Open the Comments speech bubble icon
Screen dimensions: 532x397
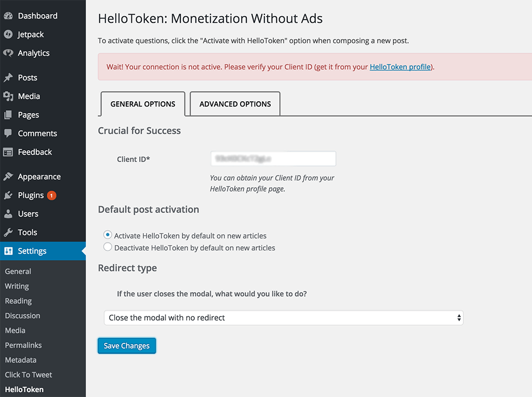(8, 134)
